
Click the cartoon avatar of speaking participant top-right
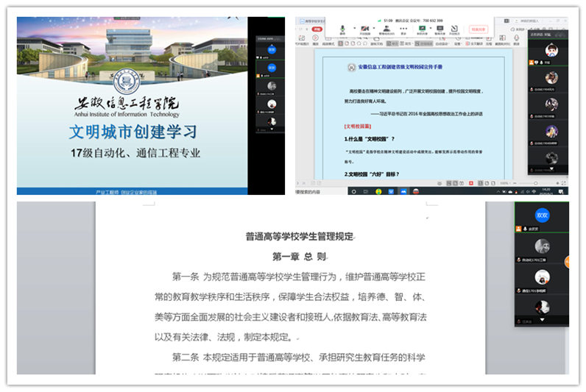click(551, 50)
